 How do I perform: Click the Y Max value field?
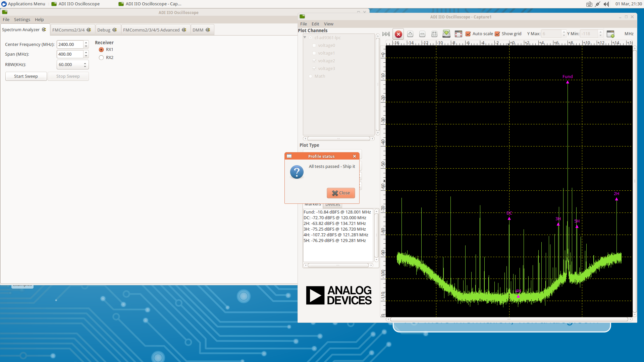click(x=551, y=34)
